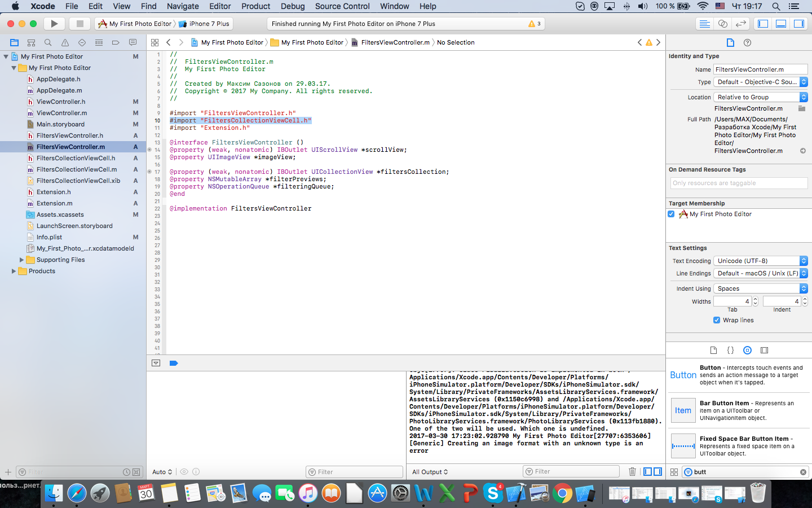Show only the variables view pane
Image resolution: width=812 pixels, height=508 pixels.
click(648, 471)
